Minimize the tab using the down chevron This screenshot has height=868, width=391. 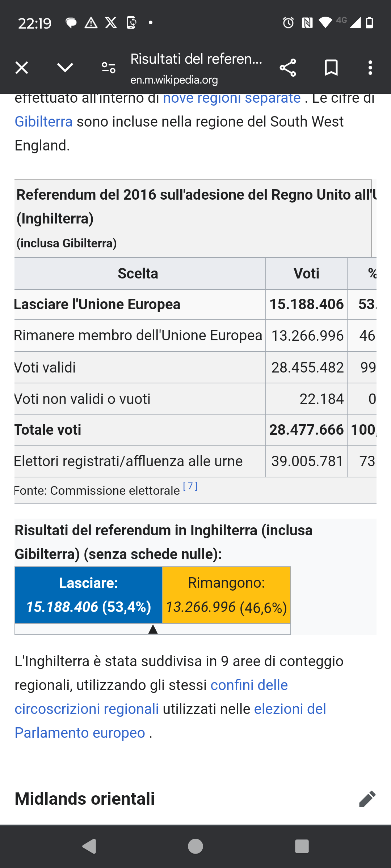click(65, 68)
